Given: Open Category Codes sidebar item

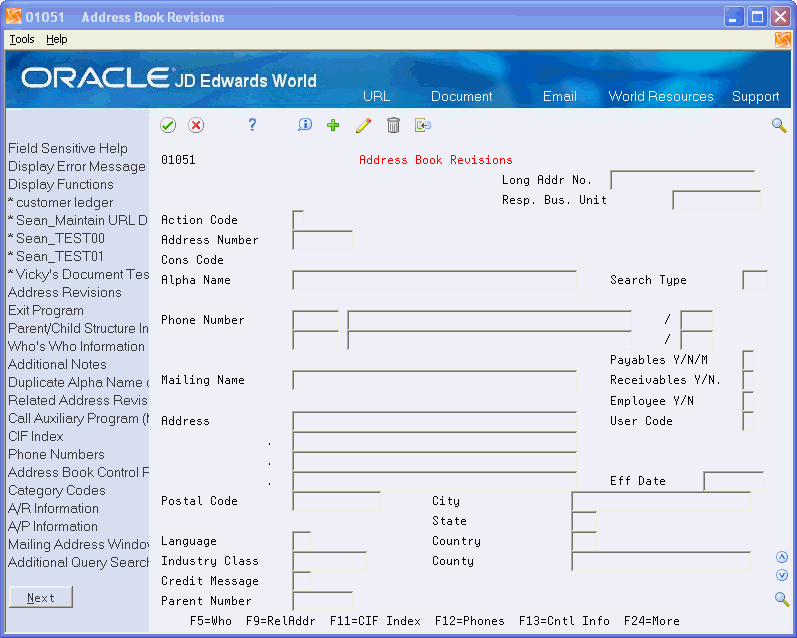Looking at the screenshot, I should coord(56,491).
